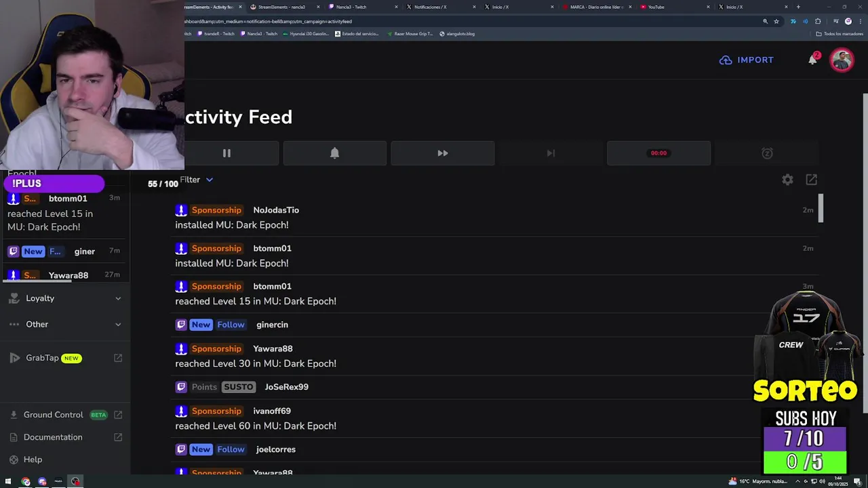The width and height of the screenshot is (868, 488).
Task: Click Twitch icon beside ginercin follow
Action: pyautogui.click(x=181, y=325)
